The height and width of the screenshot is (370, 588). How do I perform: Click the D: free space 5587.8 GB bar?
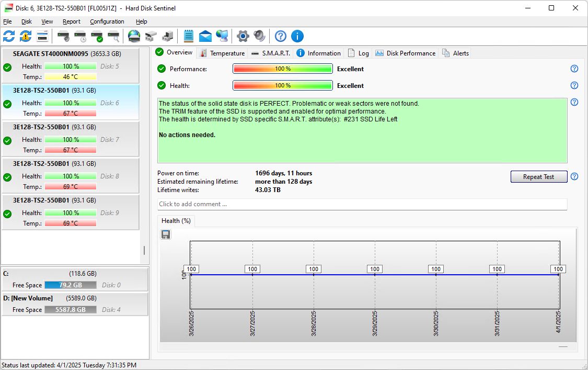pyautogui.click(x=71, y=309)
